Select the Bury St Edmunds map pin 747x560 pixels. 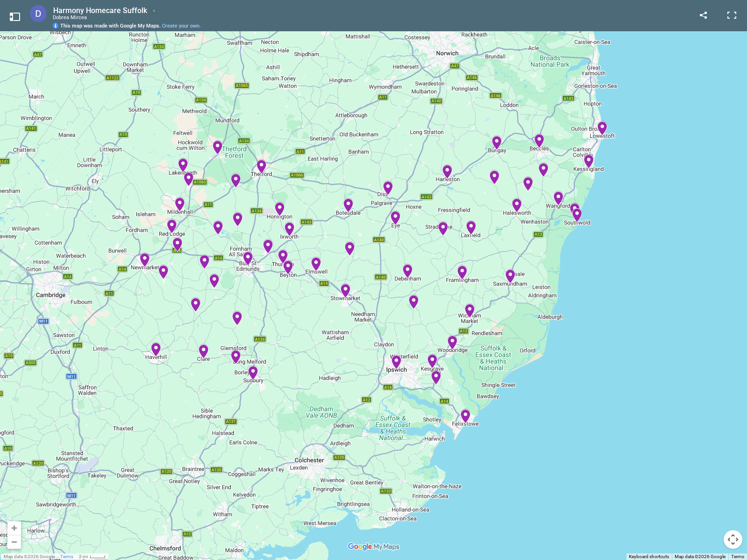point(248,258)
